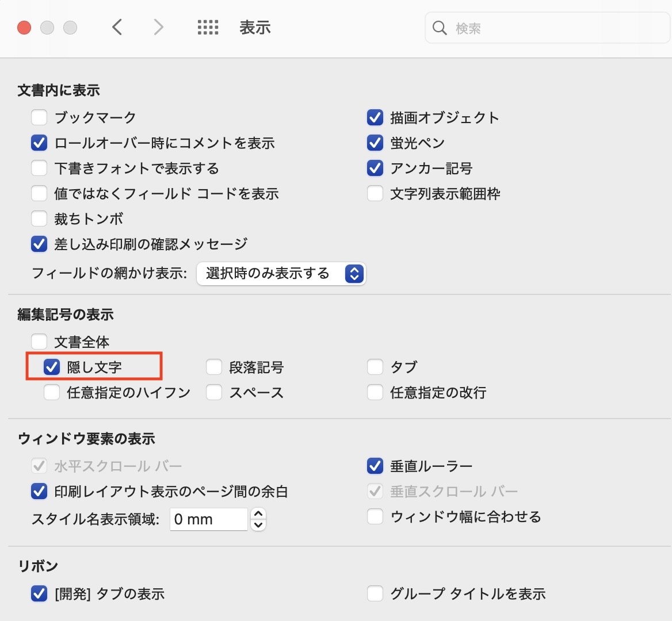Uncheck 垂直ルーラー checkbox
This screenshot has height=621, width=672.
pyautogui.click(x=375, y=466)
